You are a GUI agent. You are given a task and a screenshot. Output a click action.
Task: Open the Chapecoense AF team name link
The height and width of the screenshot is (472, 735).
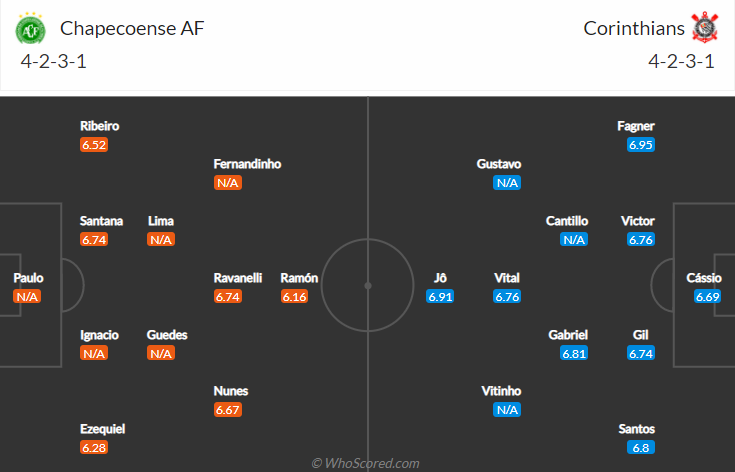click(x=132, y=28)
